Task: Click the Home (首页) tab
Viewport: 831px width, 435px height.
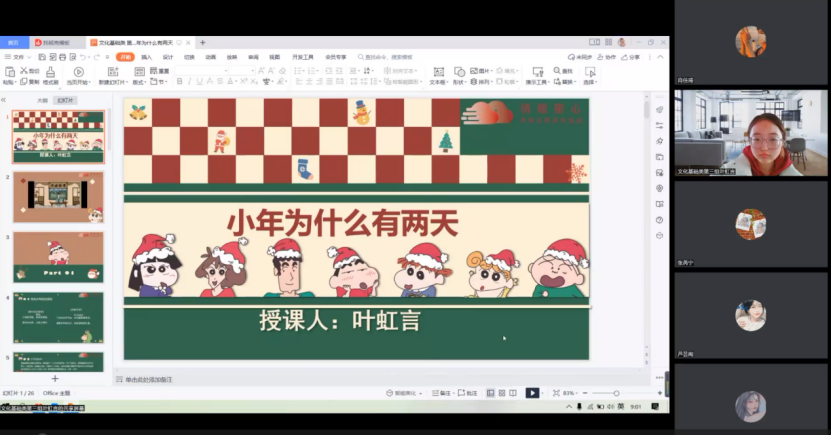Action: (x=13, y=42)
